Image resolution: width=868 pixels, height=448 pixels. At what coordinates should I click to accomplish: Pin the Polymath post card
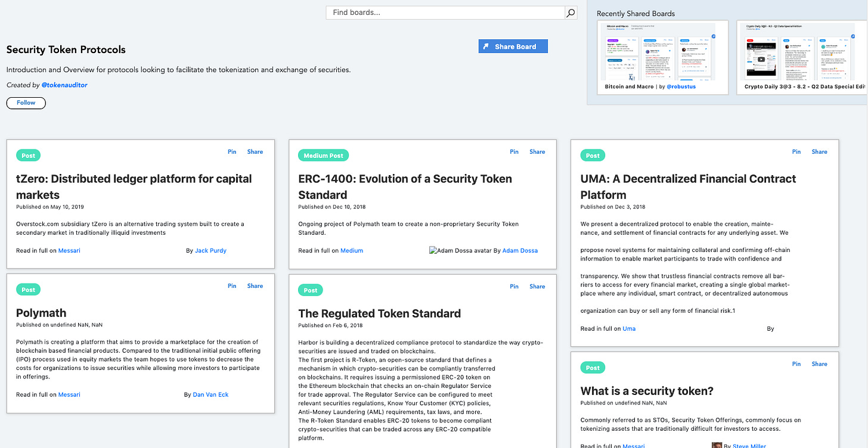click(232, 286)
